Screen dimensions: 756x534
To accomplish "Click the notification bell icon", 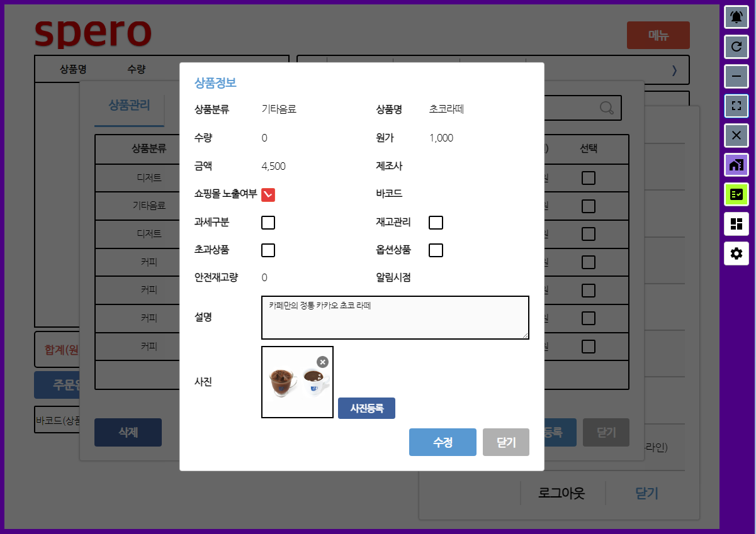I will 736,16.
